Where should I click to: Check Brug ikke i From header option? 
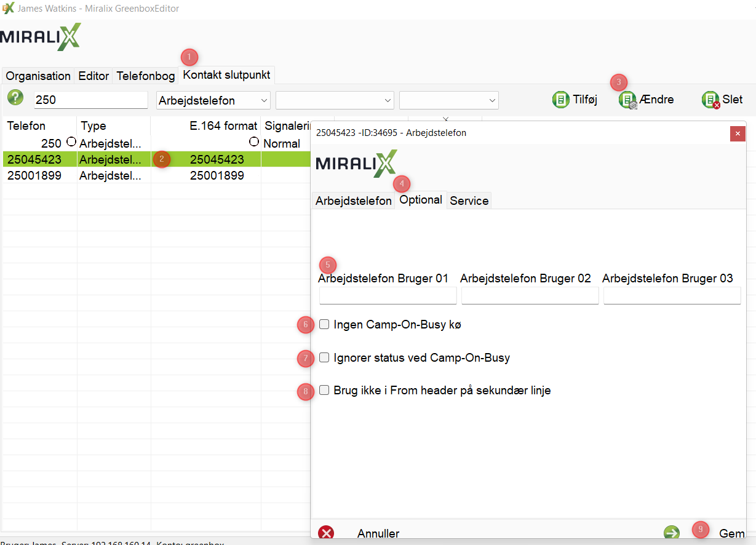324,390
